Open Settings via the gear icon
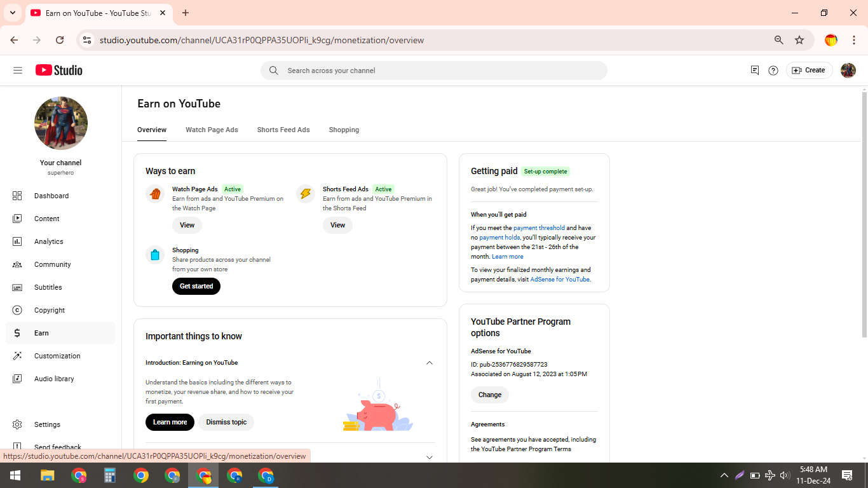868x488 pixels. click(17, 424)
